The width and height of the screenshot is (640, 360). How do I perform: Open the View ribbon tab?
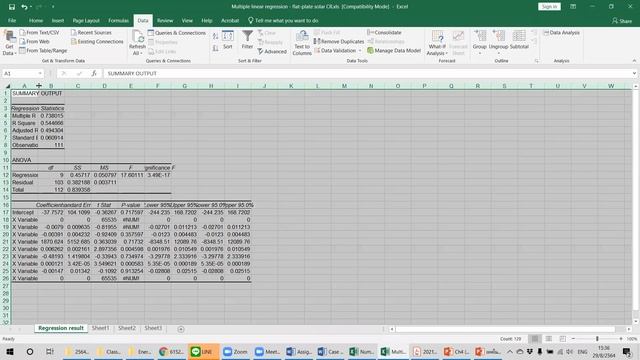187,20
